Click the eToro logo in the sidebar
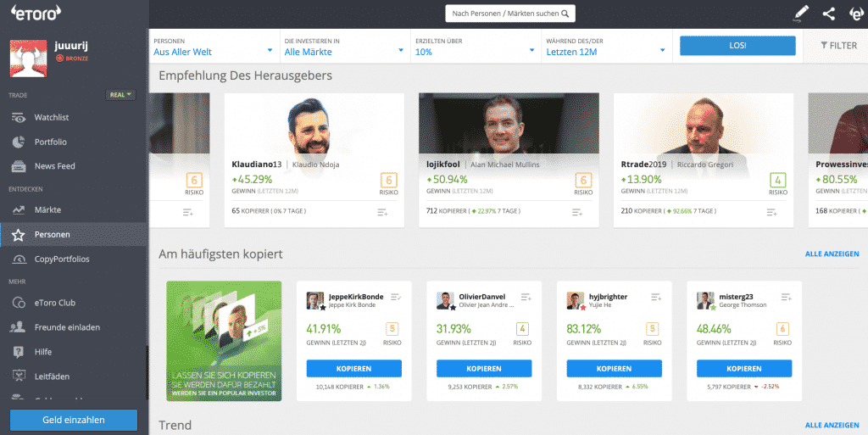This screenshot has width=868, height=435. click(x=36, y=13)
